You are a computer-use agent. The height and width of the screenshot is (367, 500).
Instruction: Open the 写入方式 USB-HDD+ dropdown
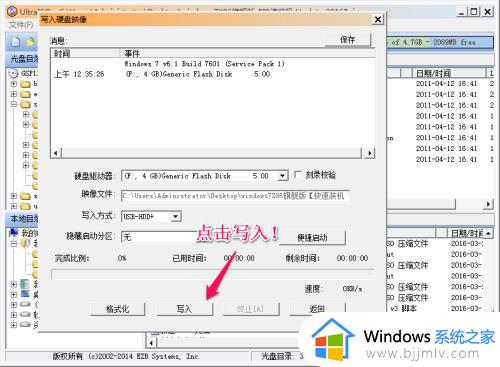(x=176, y=217)
